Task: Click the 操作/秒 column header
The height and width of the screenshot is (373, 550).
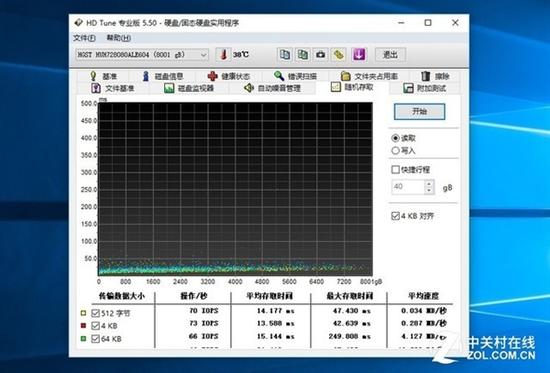Action: tap(194, 296)
